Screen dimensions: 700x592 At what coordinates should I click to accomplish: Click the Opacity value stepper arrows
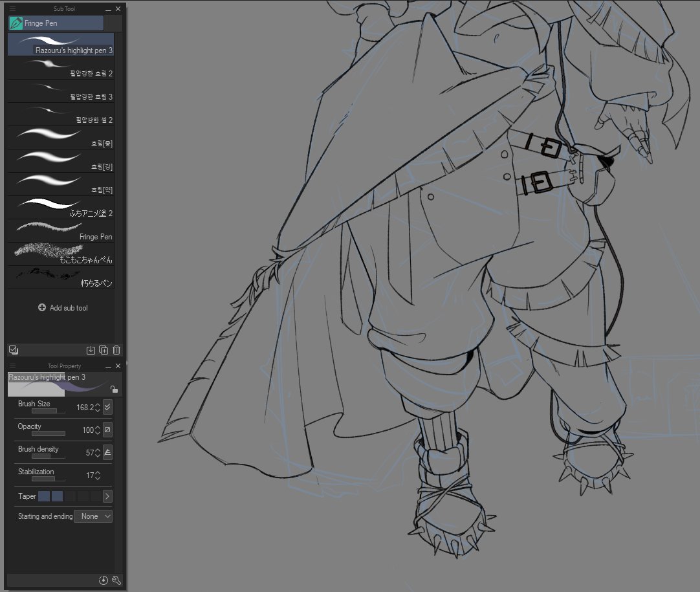(98, 430)
